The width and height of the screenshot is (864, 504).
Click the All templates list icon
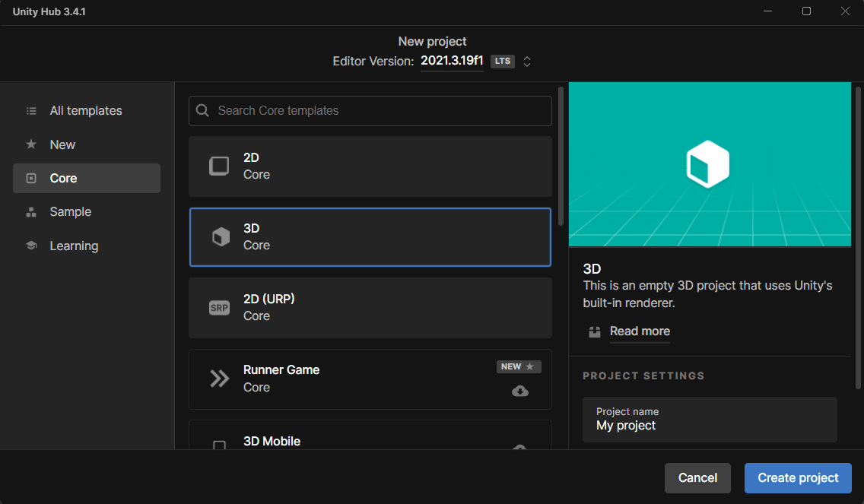click(30, 110)
